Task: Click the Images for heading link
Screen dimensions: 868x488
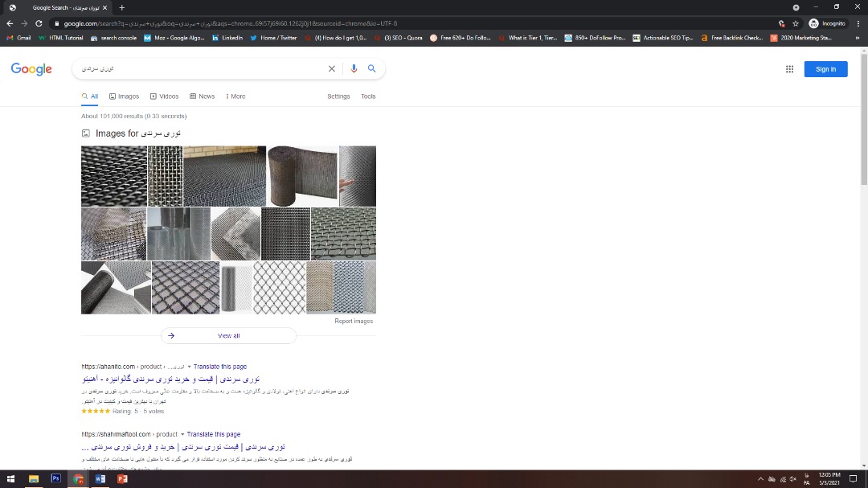Action: pyautogui.click(x=138, y=133)
